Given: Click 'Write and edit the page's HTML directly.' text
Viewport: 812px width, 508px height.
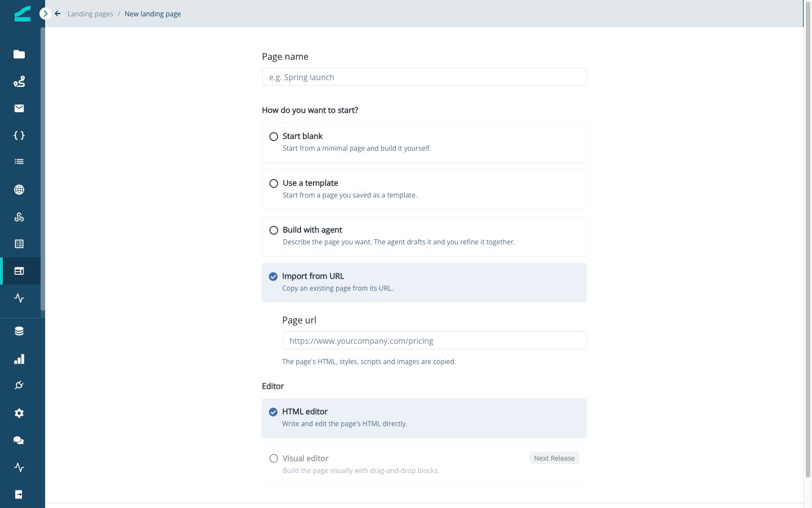Looking at the screenshot, I should (x=345, y=424).
